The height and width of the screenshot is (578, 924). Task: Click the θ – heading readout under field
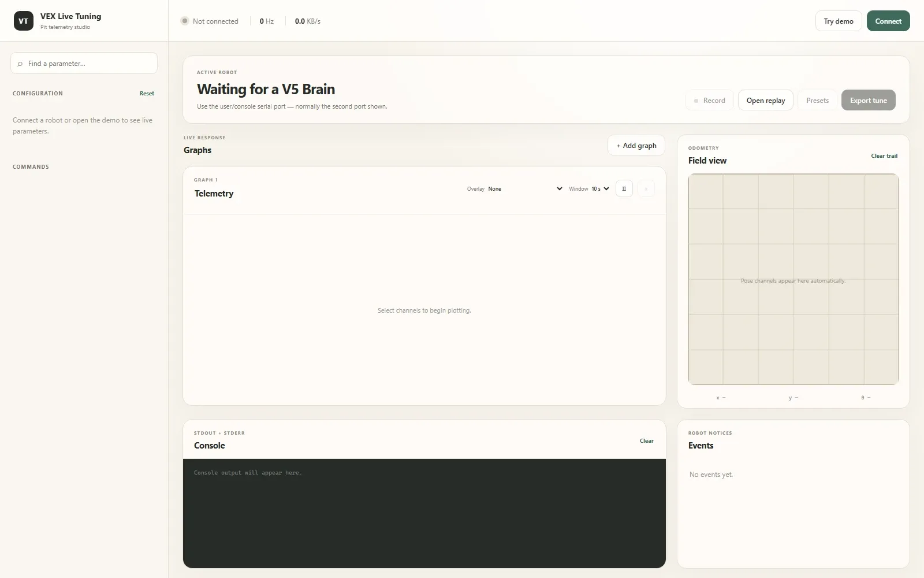(x=866, y=398)
